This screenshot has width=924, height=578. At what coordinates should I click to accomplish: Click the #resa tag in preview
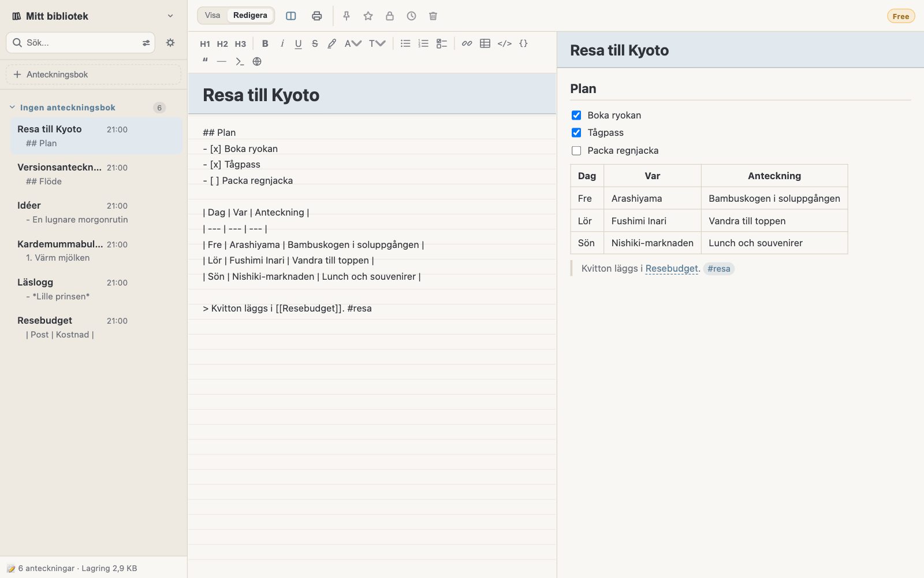719,269
